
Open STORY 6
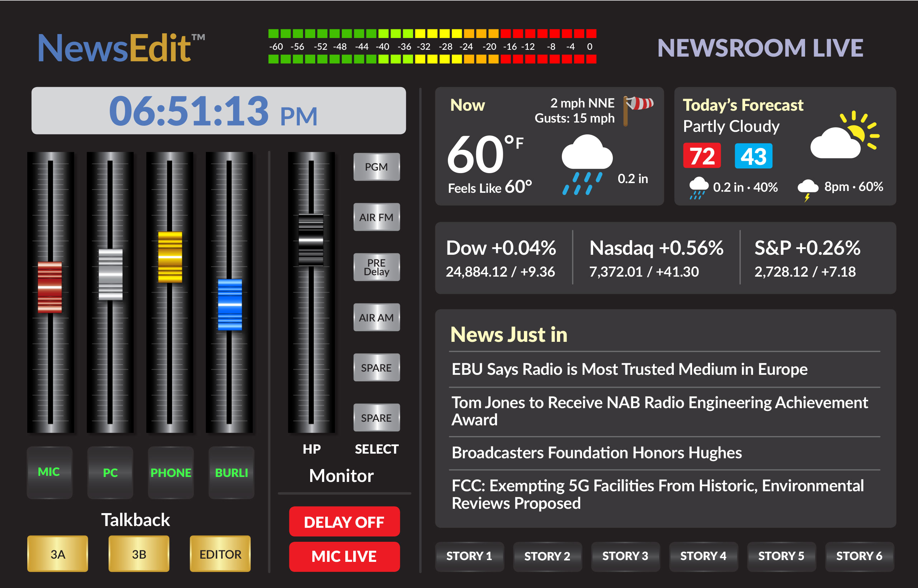[860, 556]
